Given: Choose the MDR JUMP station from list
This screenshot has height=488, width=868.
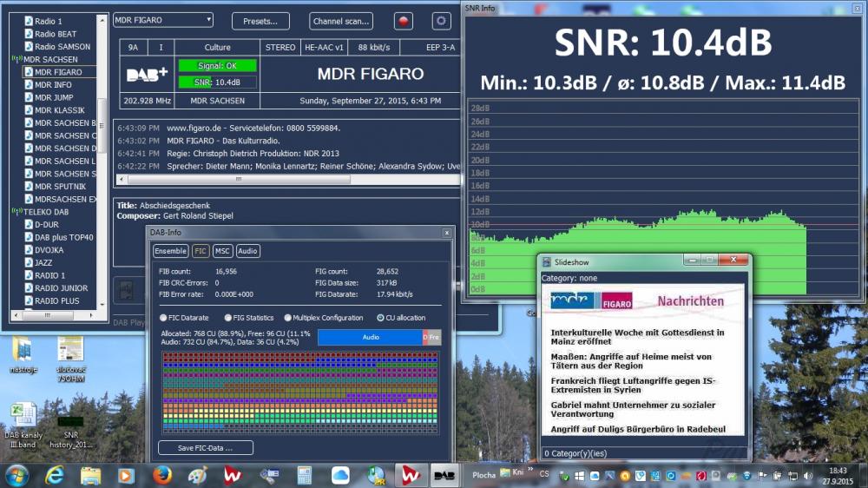Looking at the screenshot, I should pyautogui.click(x=54, y=97).
